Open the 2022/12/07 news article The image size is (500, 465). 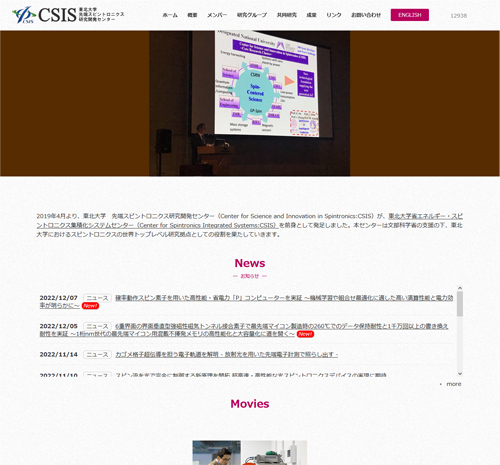tap(246, 302)
